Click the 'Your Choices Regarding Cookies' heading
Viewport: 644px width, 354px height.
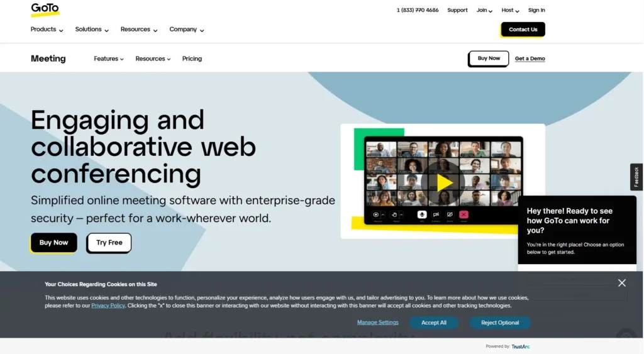pyautogui.click(x=101, y=284)
